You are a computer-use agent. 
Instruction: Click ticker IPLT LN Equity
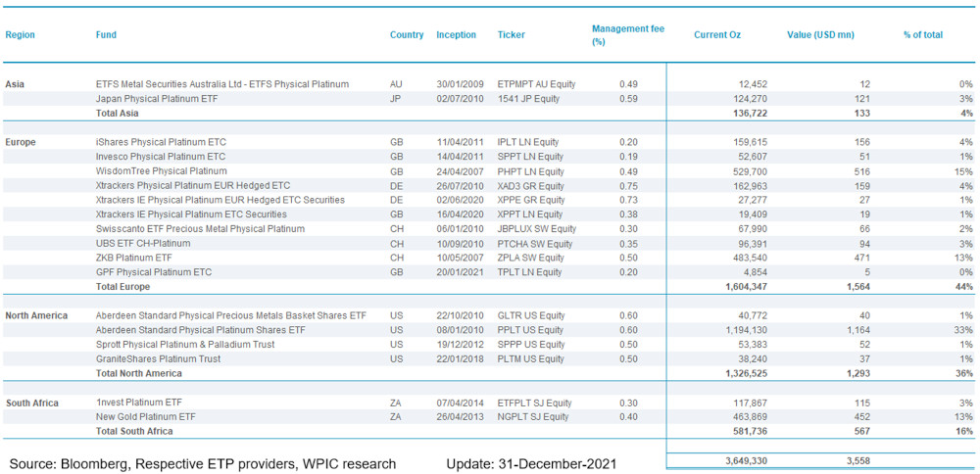pos(528,142)
